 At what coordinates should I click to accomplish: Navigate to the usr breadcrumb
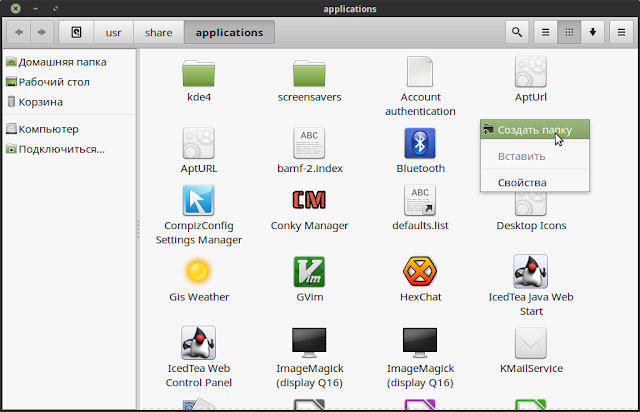pyautogui.click(x=113, y=32)
